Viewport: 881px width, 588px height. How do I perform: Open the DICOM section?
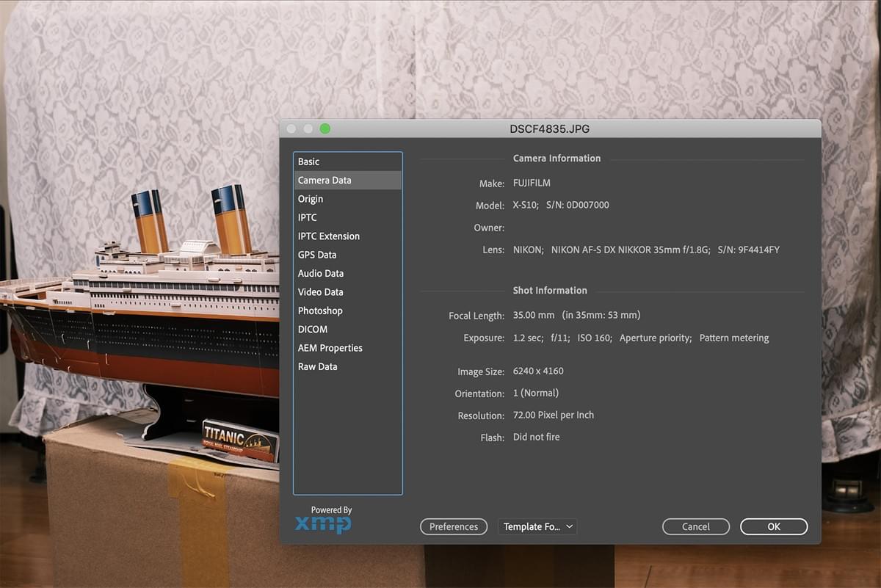pos(347,330)
